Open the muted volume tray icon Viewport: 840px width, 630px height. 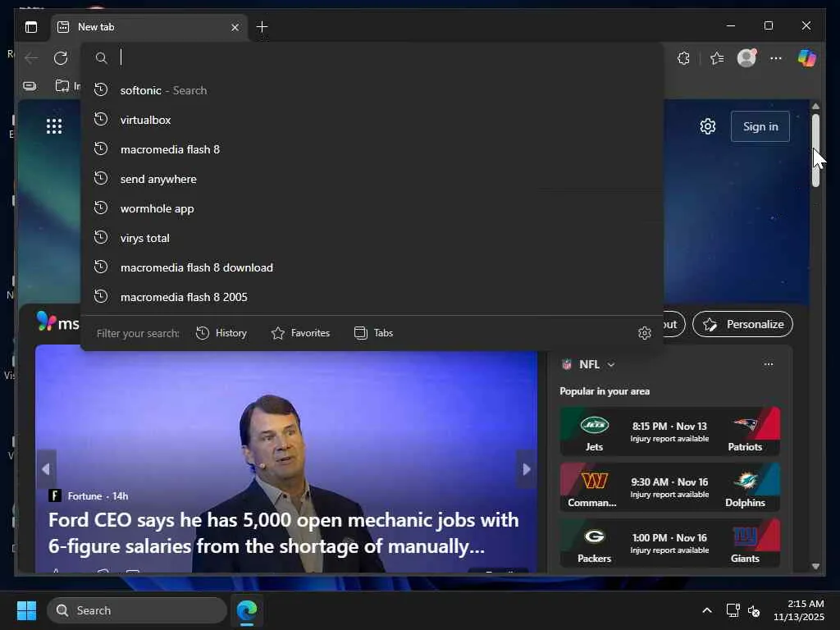click(754, 610)
